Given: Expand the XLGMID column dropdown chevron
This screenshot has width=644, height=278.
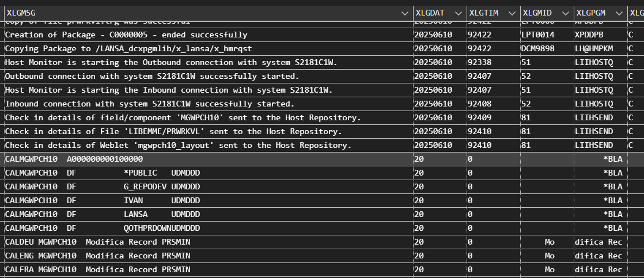Looking at the screenshot, I should coord(565,13).
